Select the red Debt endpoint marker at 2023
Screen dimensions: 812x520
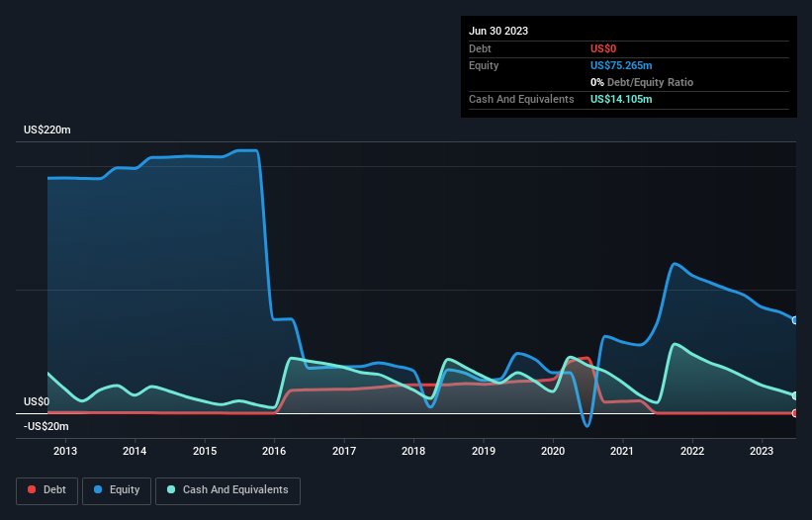click(x=795, y=413)
